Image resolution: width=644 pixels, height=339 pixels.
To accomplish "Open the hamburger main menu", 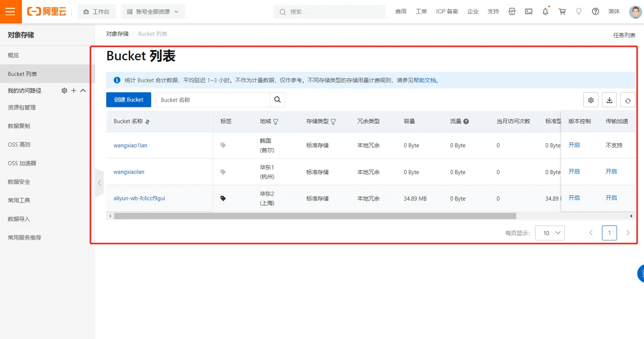I will tap(11, 12).
